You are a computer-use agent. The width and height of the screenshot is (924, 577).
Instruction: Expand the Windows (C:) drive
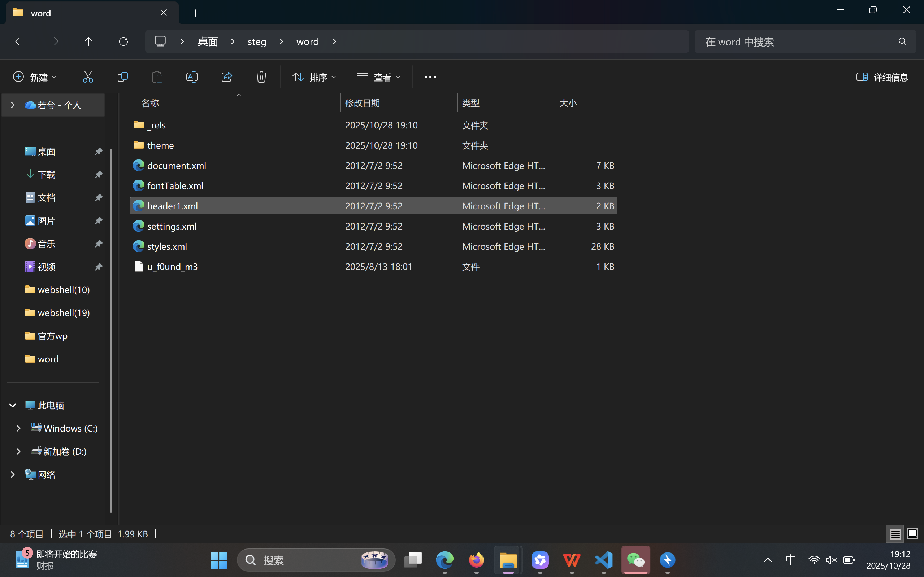[18, 428]
